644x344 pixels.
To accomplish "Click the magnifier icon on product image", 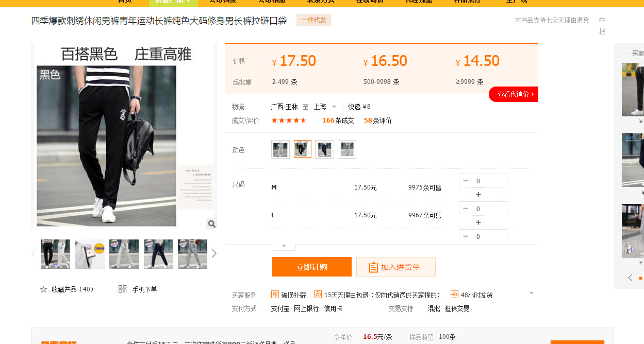I will pos(211,223).
